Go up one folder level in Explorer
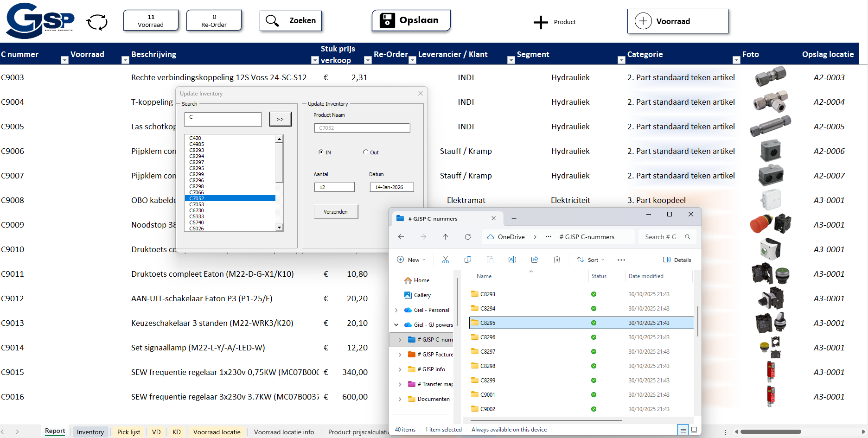 pyautogui.click(x=445, y=237)
